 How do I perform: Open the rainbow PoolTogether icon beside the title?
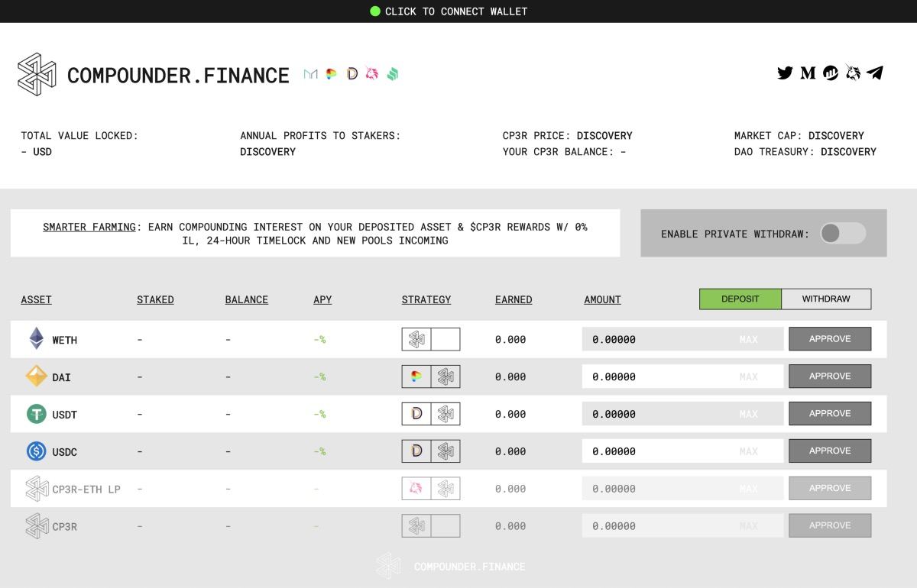331,74
